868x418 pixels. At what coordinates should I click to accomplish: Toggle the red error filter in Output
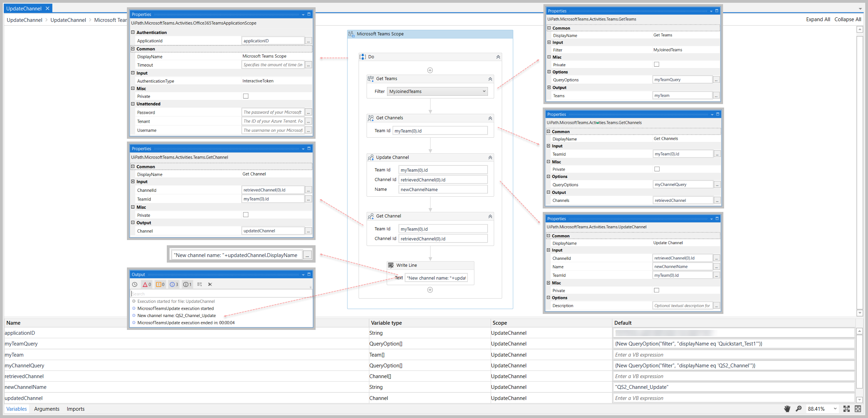147,284
